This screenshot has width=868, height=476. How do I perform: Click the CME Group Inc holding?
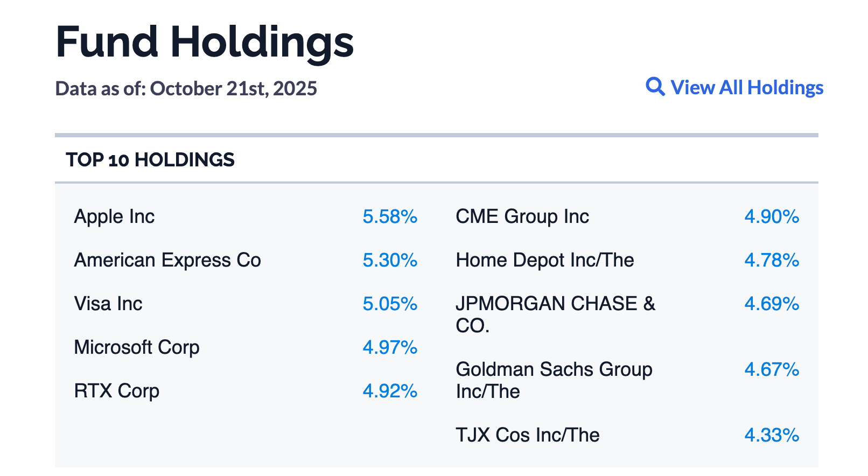pos(522,216)
